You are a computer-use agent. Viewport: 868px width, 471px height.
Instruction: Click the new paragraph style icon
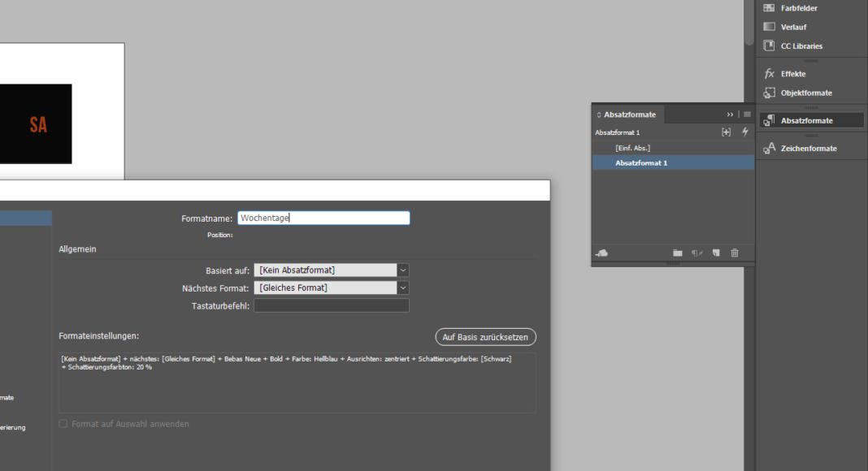[x=716, y=253]
